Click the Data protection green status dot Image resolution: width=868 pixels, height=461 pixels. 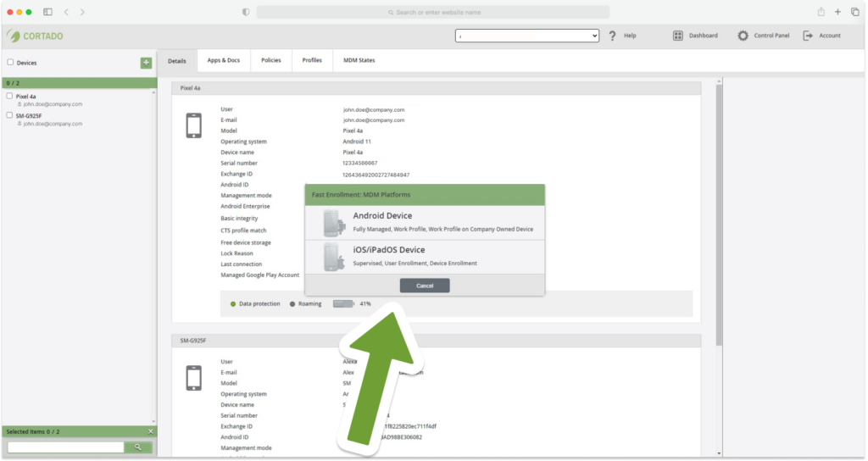233,304
